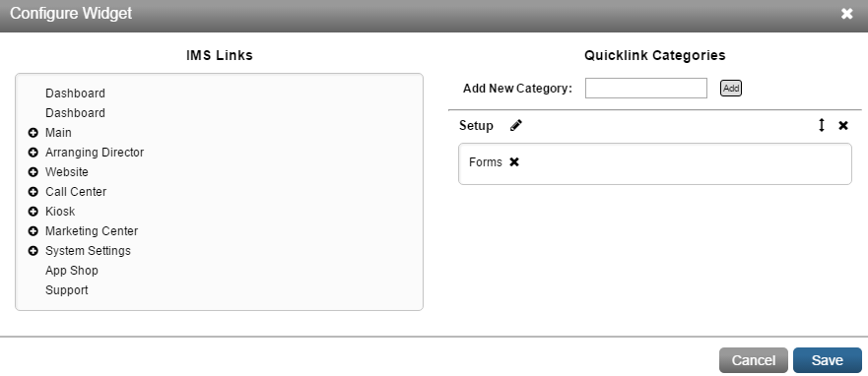Expand the Marketing Center plus icon
The width and height of the screenshot is (868, 376).
(x=33, y=231)
